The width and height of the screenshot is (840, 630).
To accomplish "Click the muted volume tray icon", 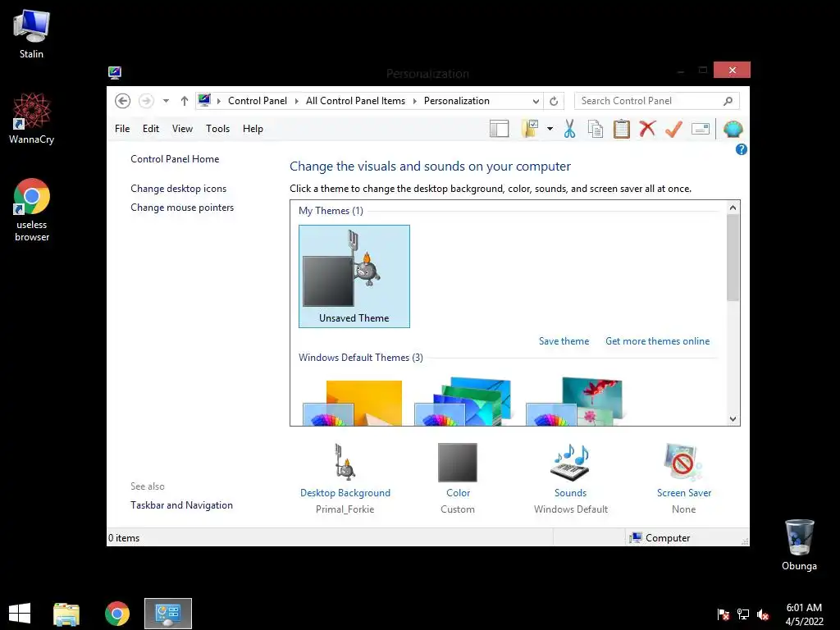I will point(763,614).
